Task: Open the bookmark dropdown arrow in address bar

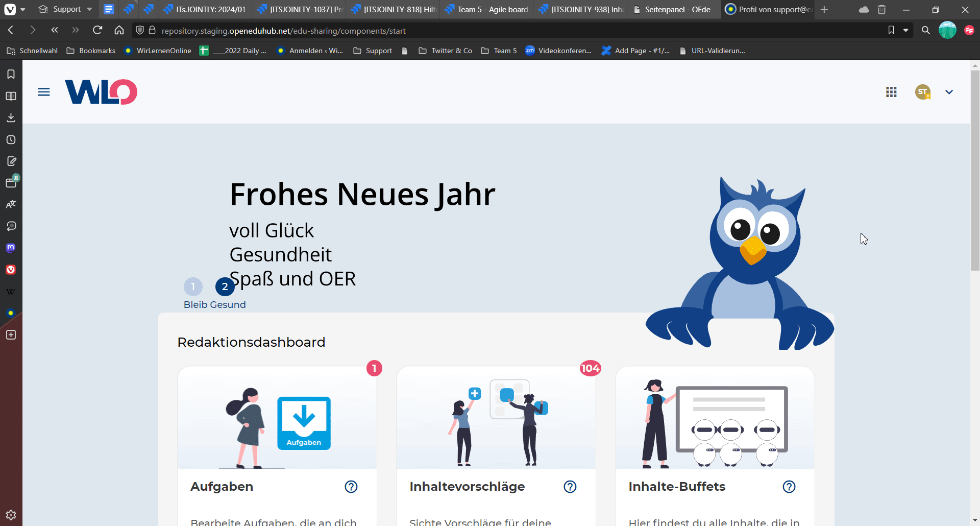Action: pyautogui.click(x=906, y=30)
